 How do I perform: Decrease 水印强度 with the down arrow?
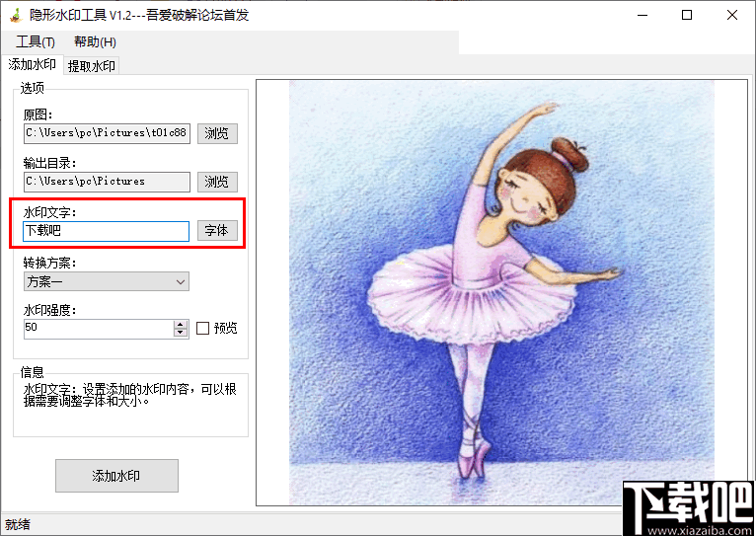[181, 333]
